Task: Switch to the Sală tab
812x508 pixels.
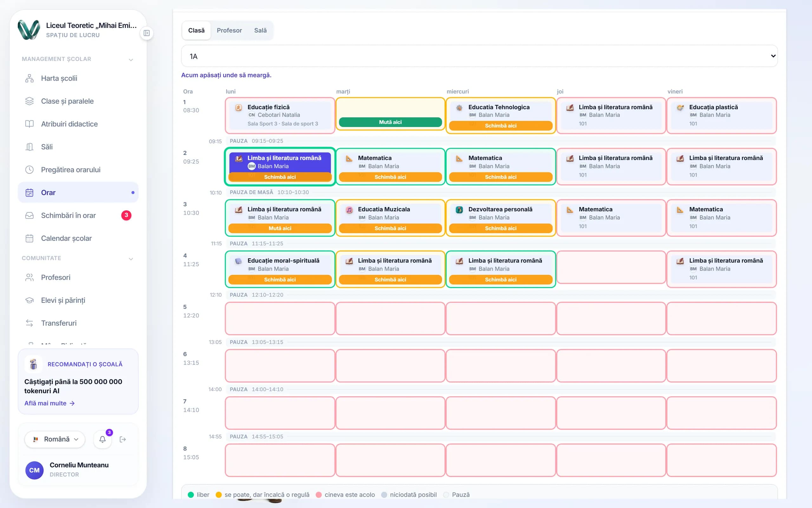Action: tap(260, 30)
